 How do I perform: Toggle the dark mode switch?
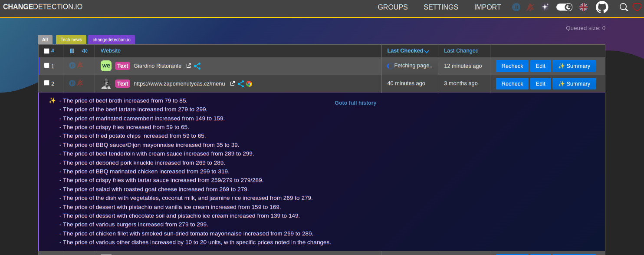(564, 7)
